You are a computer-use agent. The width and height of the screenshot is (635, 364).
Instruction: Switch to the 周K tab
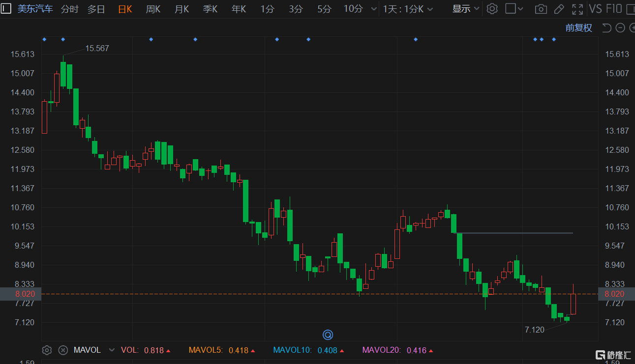point(153,9)
